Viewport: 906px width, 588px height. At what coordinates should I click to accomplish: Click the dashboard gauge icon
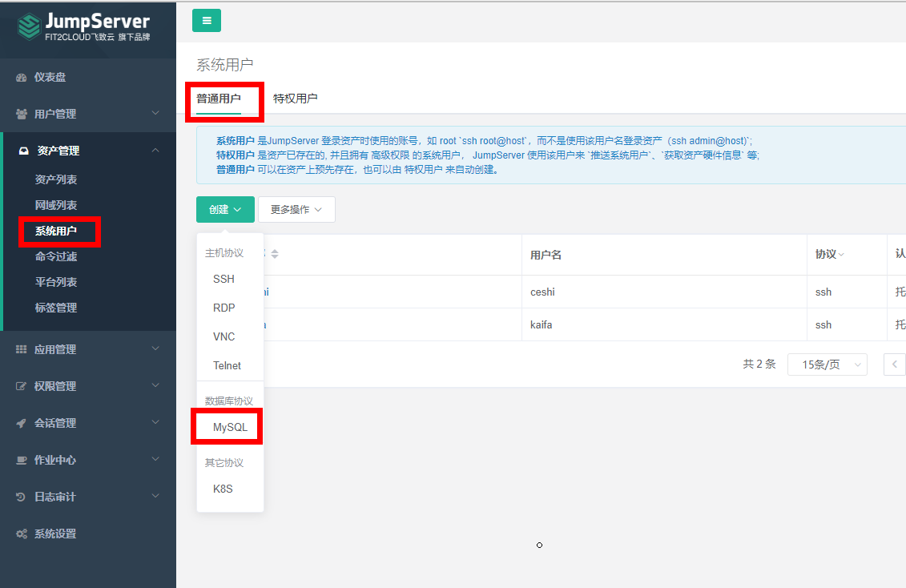pos(22,78)
